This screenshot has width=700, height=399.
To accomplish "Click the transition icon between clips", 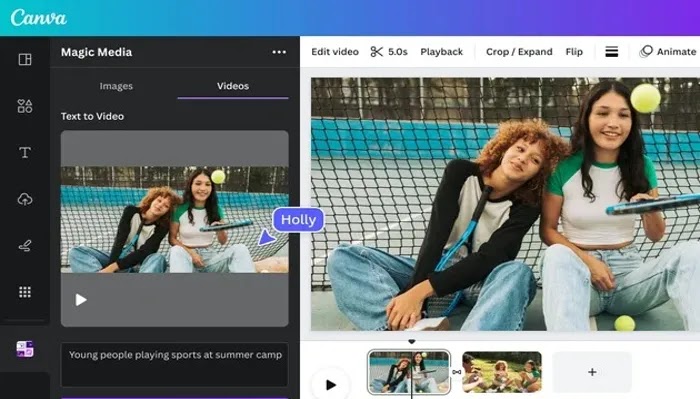I will pyautogui.click(x=457, y=372).
